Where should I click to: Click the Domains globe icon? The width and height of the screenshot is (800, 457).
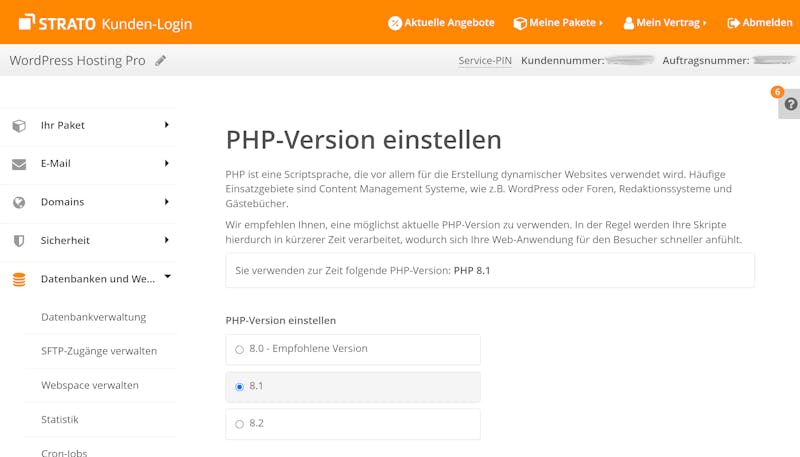pyautogui.click(x=19, y=202)
